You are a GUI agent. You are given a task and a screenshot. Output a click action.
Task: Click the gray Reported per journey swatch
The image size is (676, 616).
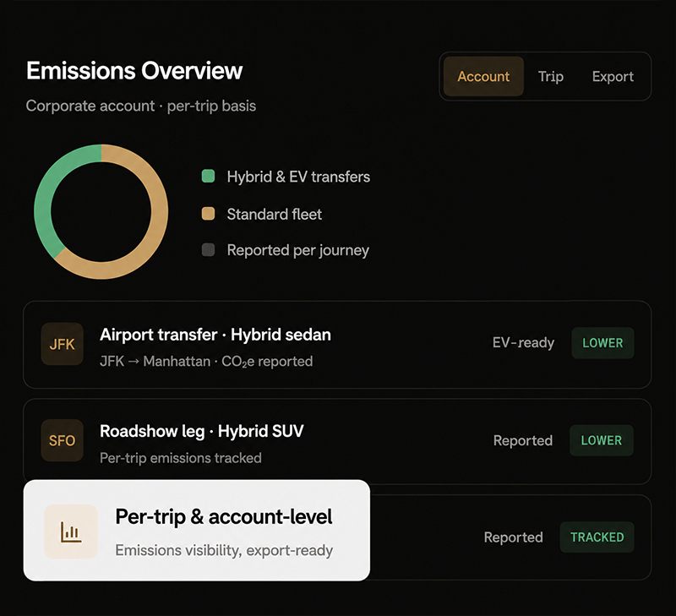[x=208, y=249]
